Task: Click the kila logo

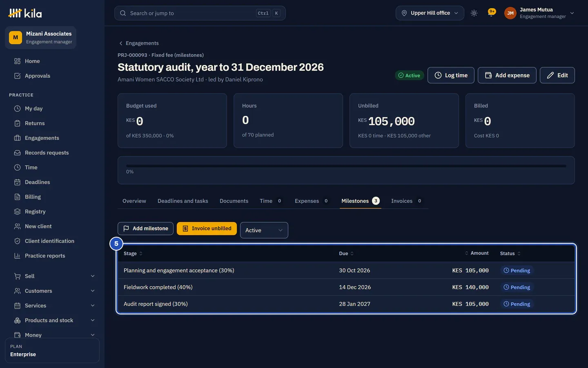Action: click(x=25, y=13)
